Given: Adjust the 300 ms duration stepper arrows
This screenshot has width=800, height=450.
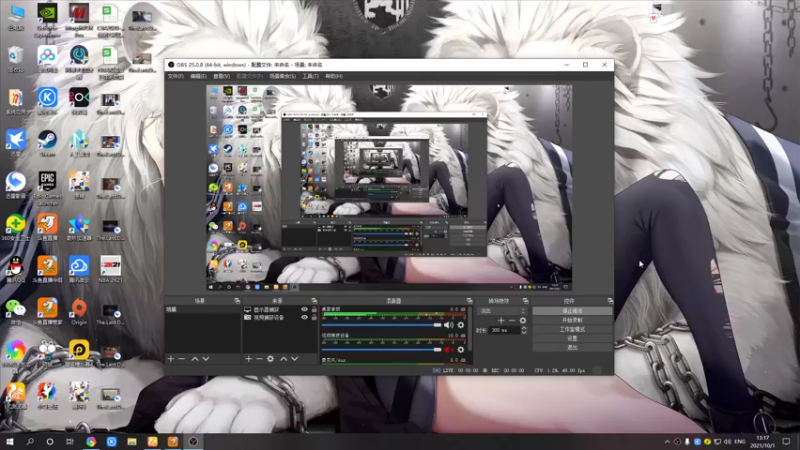Looking at the screenshot, I should (523, 330).
